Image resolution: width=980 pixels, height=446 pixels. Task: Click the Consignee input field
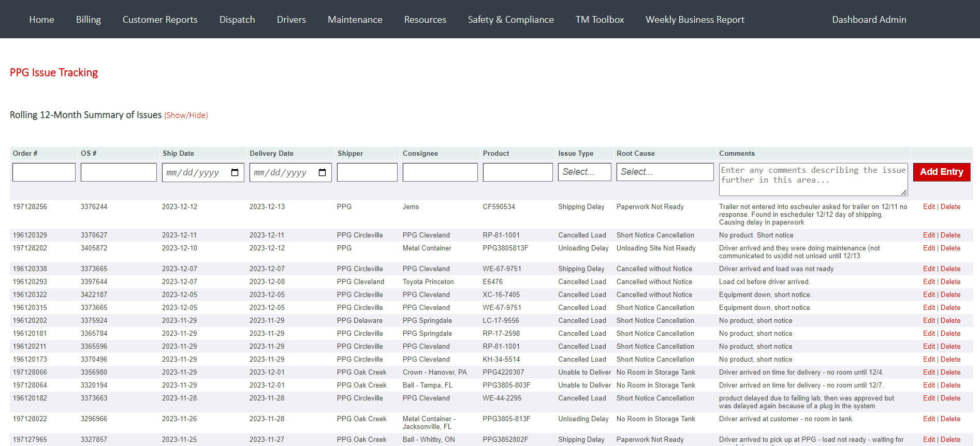tap(440, 172)
